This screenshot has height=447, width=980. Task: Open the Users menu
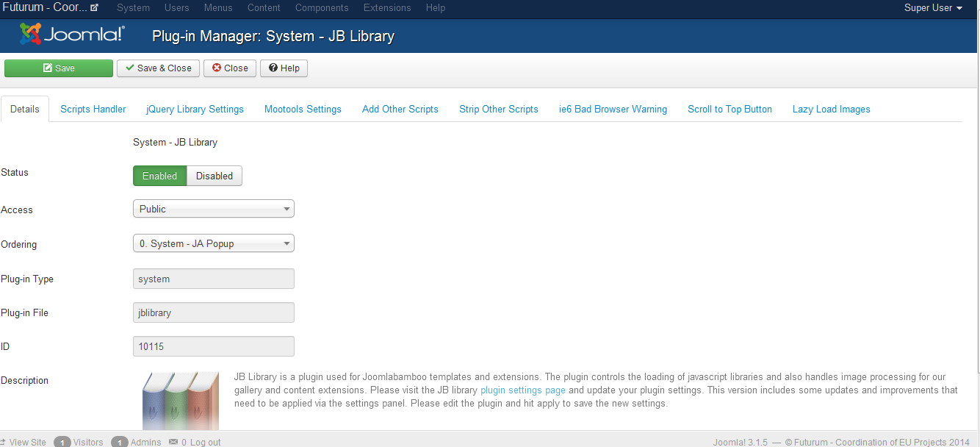pyautogui.click(x=176, y=8)
